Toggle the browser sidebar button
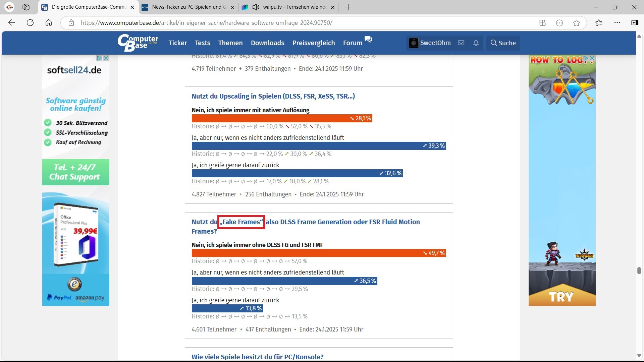 tap(635, 23)
